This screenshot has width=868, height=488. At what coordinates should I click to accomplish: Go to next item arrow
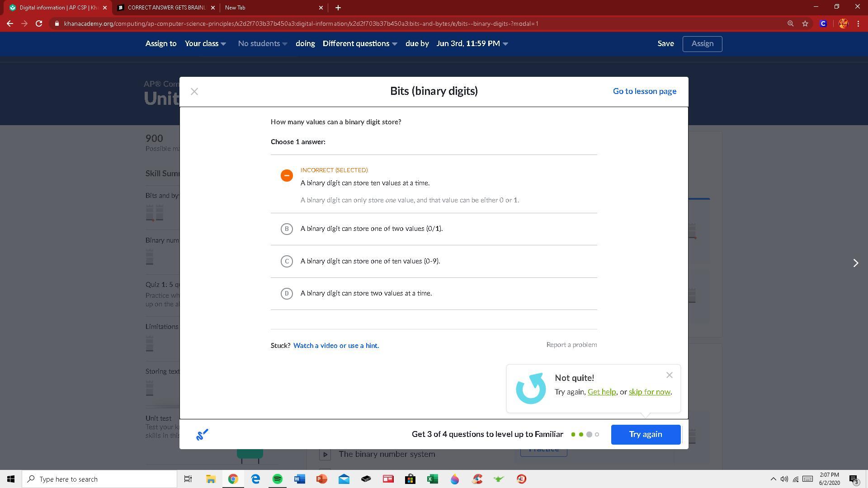[x=855, y=263]
